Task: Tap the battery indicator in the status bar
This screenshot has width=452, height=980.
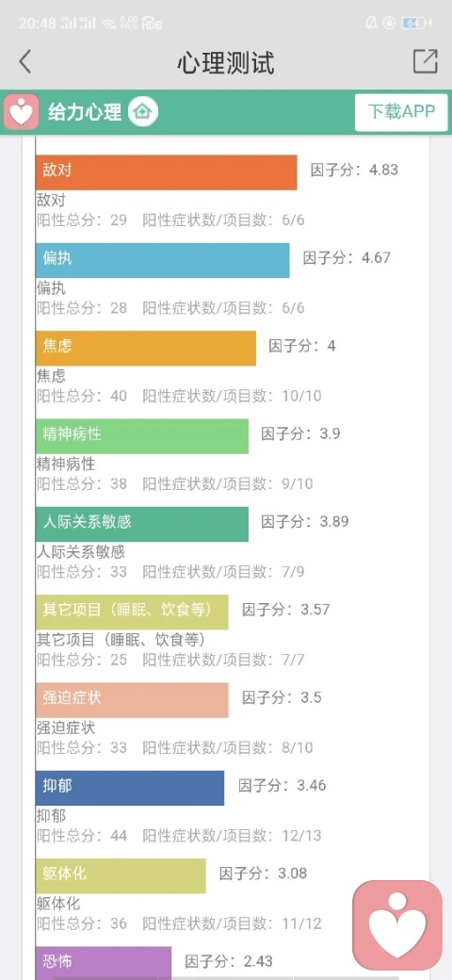Action: point(417,24)
